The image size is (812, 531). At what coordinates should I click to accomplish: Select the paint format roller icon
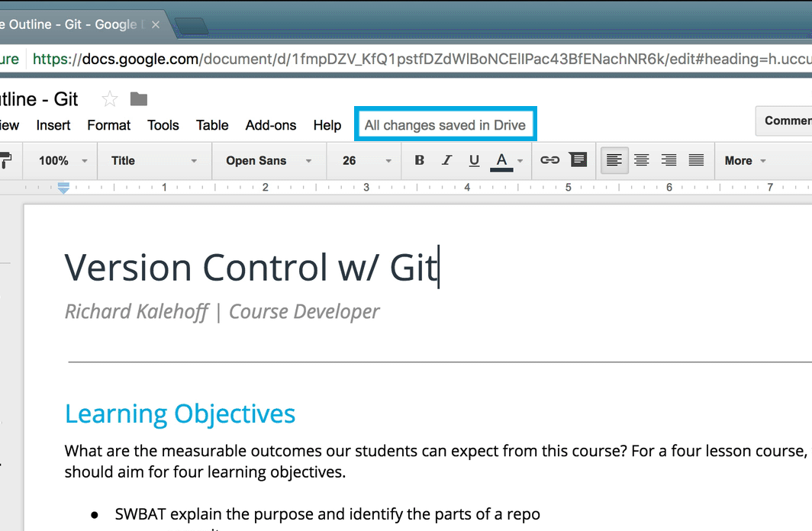point(6,160)
